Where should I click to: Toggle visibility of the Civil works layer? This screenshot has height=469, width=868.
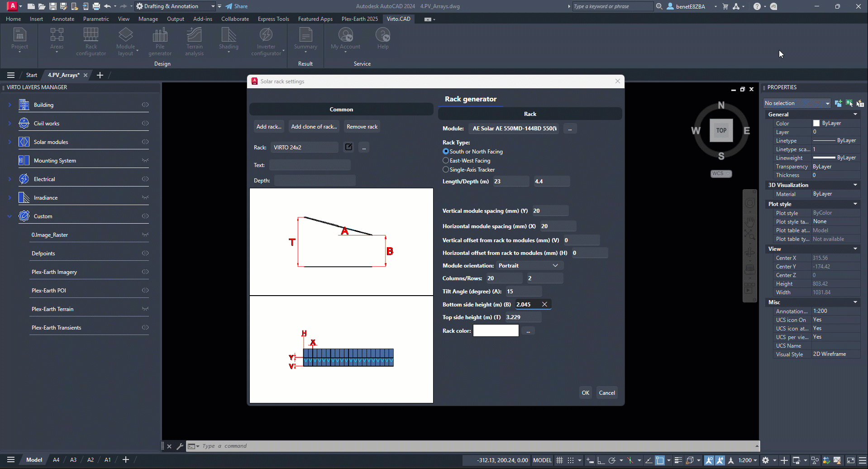pyautogui.click(x=145, y=123)
